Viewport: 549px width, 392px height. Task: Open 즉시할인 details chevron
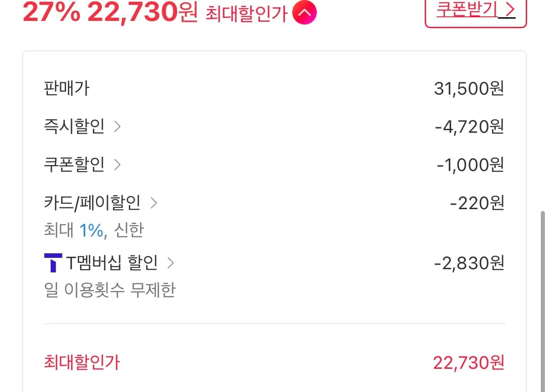117,126
